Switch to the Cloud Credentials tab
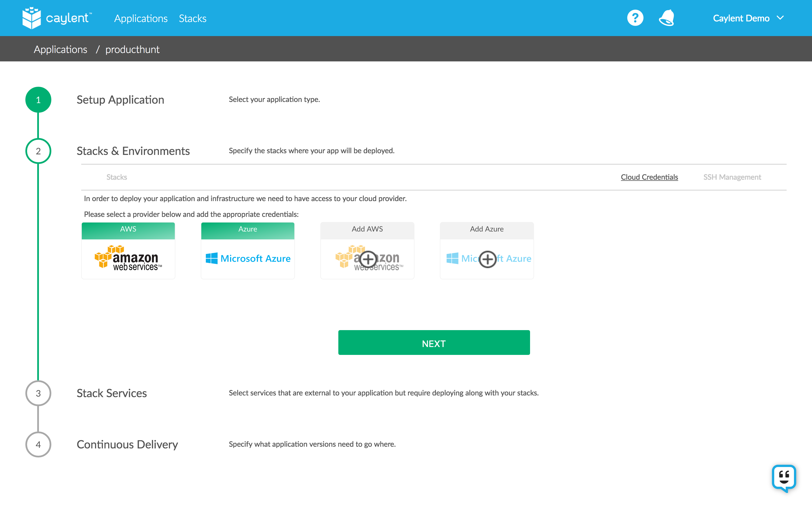 pos(649,177)
